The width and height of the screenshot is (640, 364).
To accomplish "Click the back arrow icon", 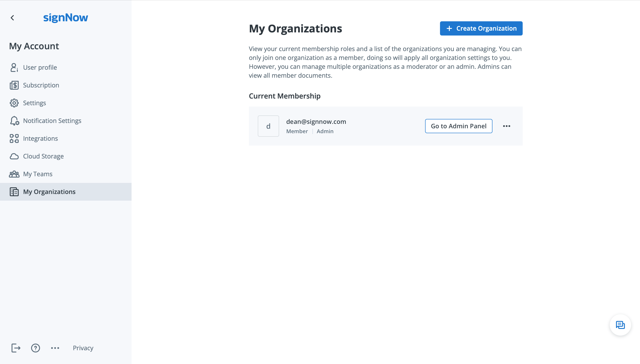I will point(12,18).
